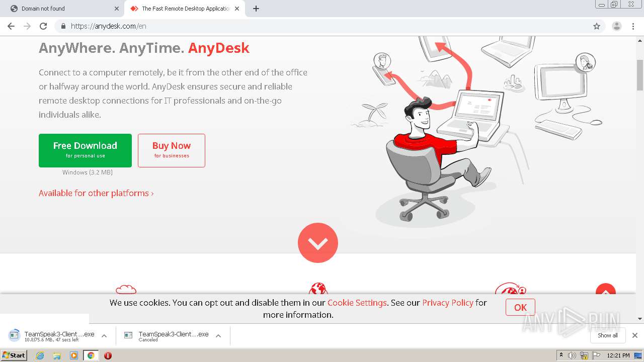Click the scrollbar down arrow
Image resolution: width=644 pixels, height=362 pixels.
tap(640, 318)
